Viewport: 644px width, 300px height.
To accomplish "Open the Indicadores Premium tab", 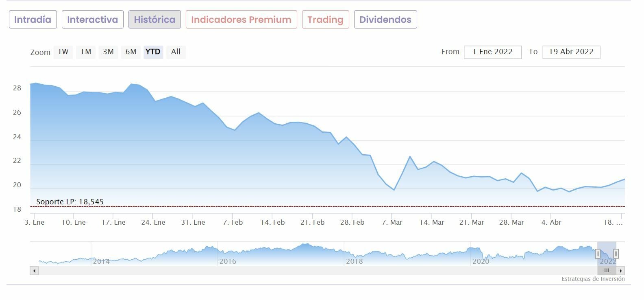I will 241,20.
